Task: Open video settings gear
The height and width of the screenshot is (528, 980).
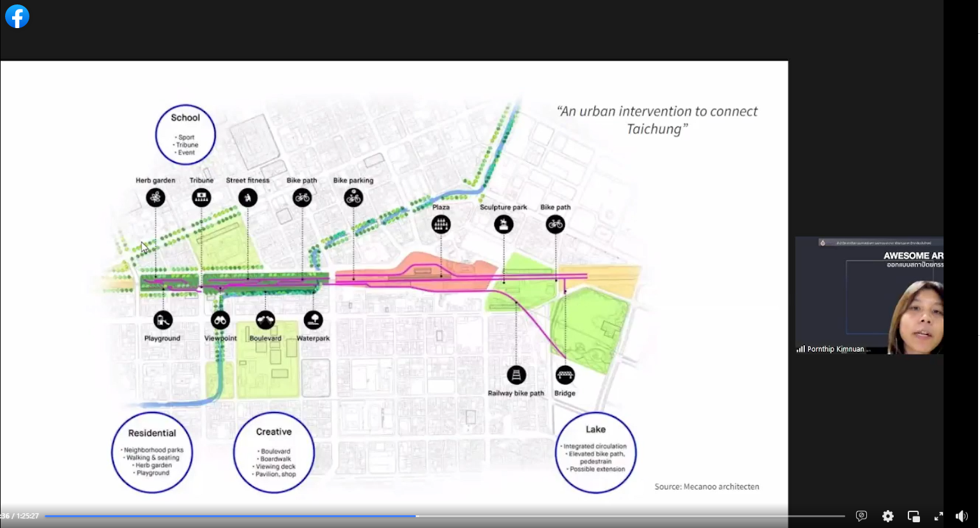Action: tap(888, 517)
